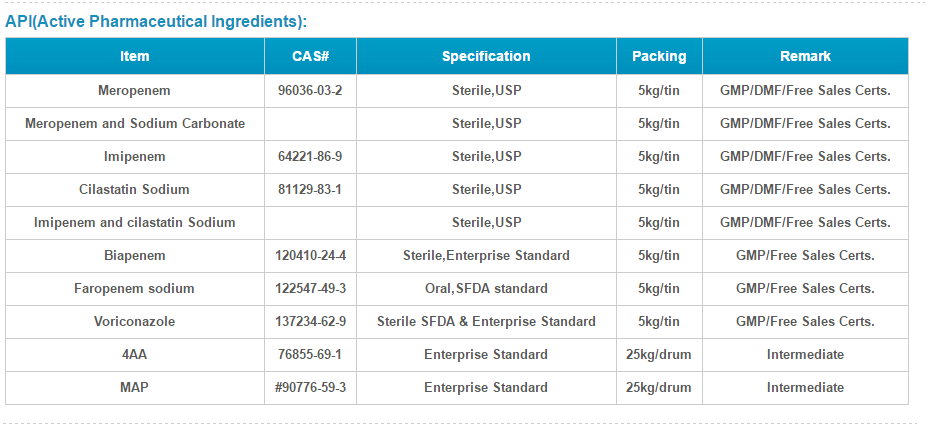The width and height of the screenshot is (930, 424).
Task: Click Intermediate remark in 4AA row
Action: [805, 355]
